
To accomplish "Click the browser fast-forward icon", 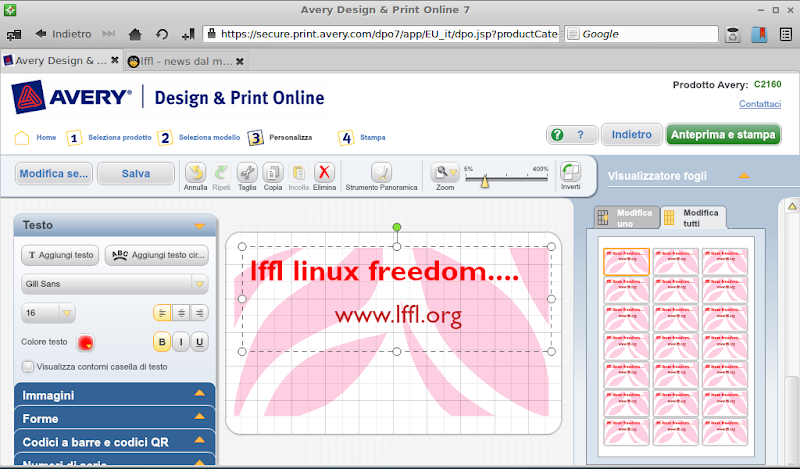I will click(109, 34).
